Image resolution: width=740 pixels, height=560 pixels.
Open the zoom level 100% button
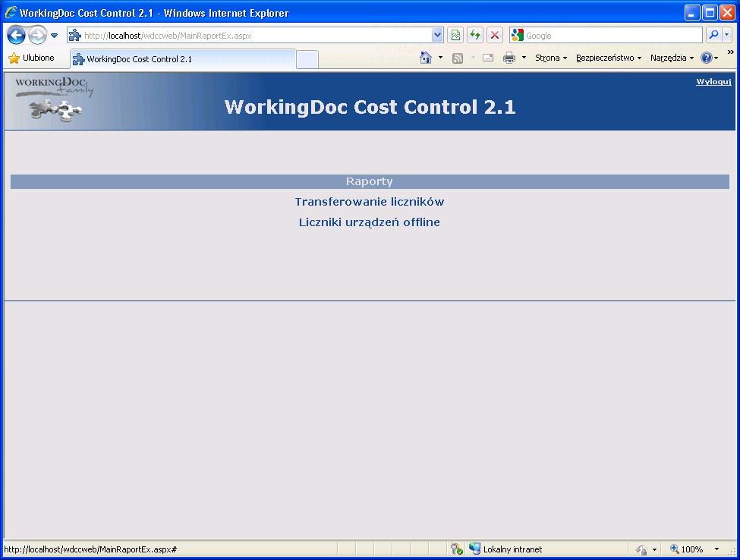tap(687, 549)
